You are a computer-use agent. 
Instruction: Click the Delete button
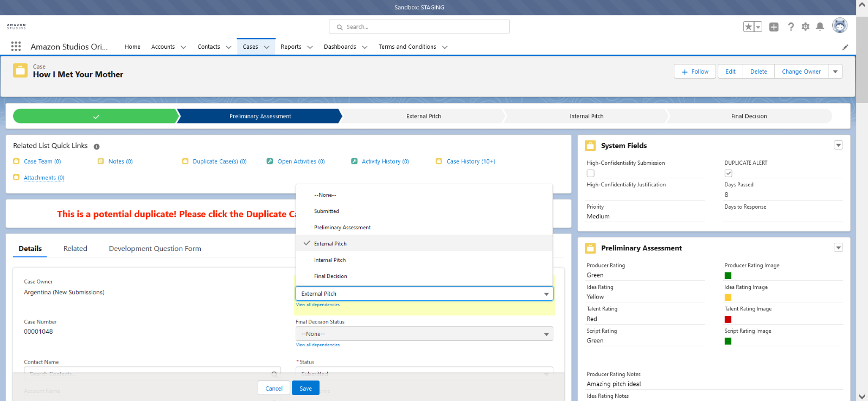pos(758,72)
